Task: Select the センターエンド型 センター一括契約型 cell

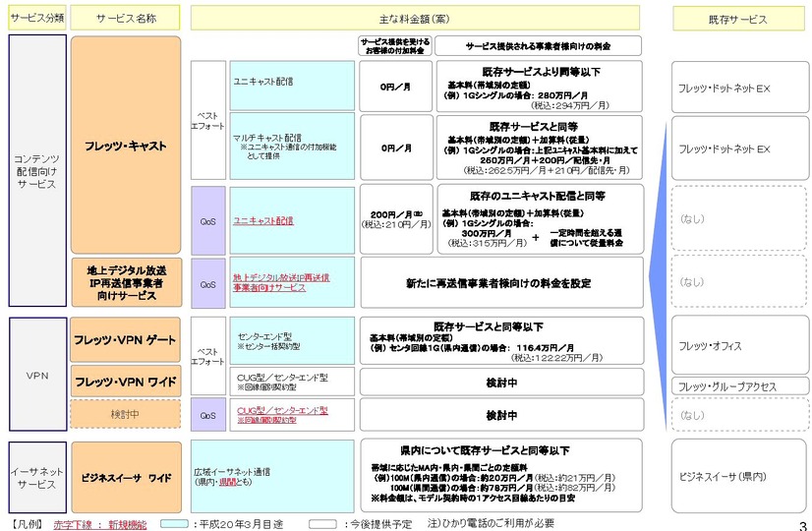Action: [x=292, y=341]
